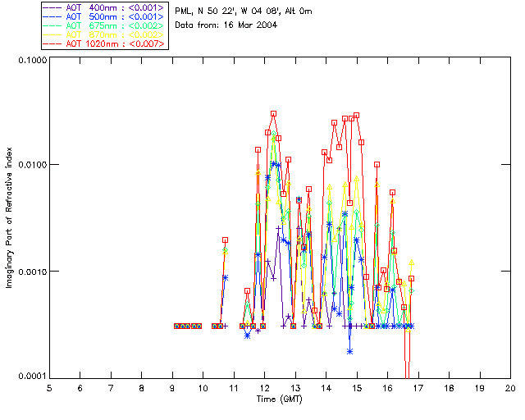Click the x-axis tick label 15

358,388
